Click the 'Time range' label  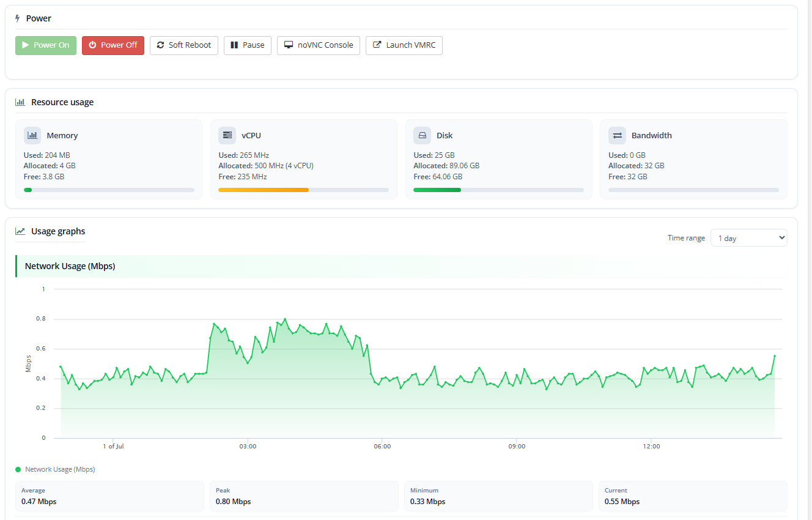click(686, 238)
